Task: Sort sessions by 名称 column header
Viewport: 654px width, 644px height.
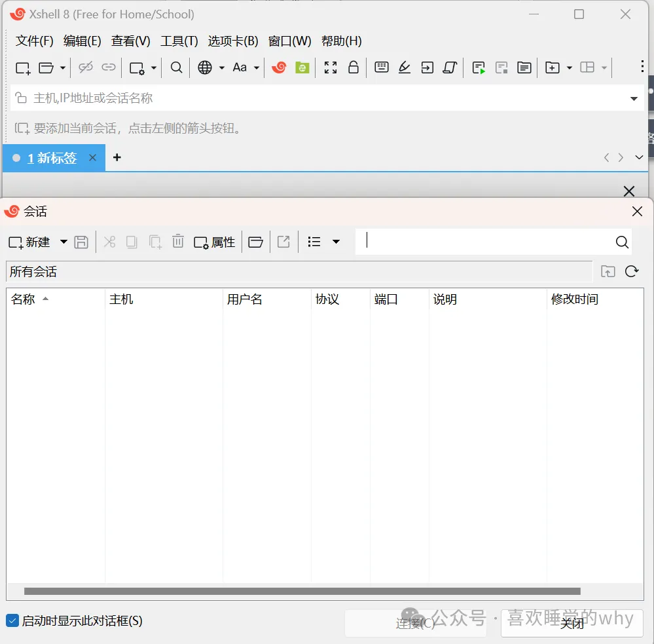Action: pyautogui.click(x=54, y=299)
